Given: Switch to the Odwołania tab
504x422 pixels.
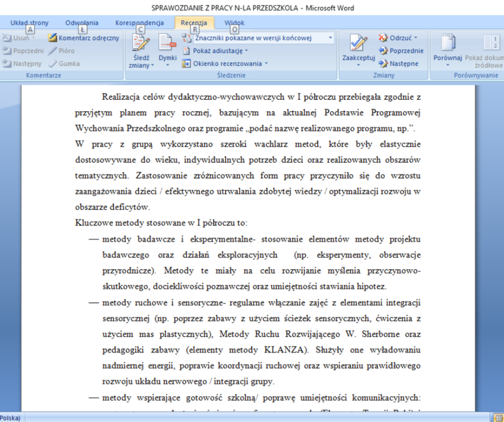Looking at the screenshot, I should 82,23.
